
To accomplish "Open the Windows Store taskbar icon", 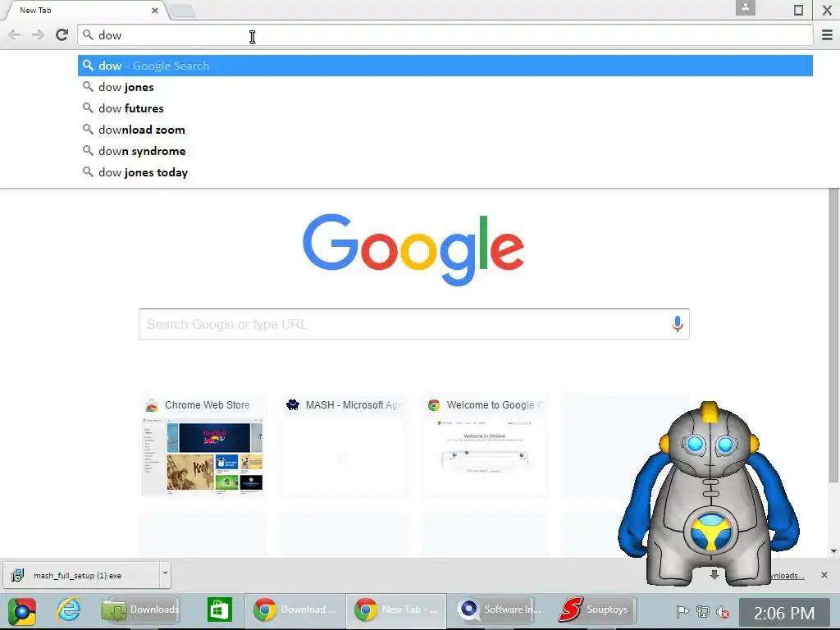I will pos(220,609).
